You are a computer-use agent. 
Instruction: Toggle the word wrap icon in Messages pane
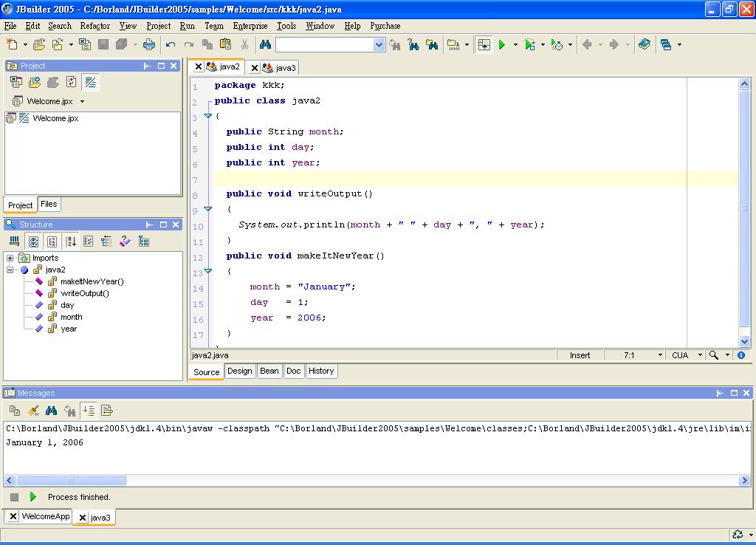pyautogui.click(x=107, y=411)
